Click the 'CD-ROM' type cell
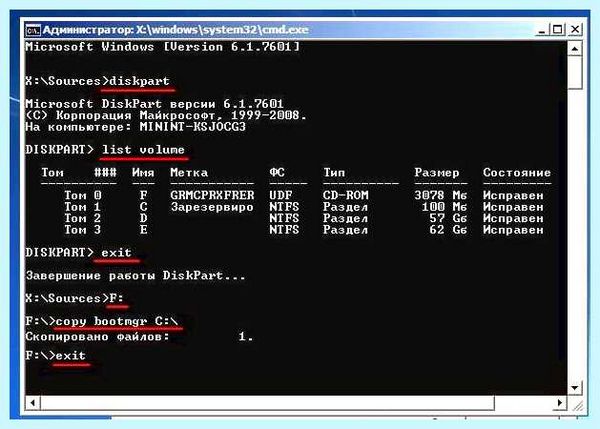 (x=346, y=196)
